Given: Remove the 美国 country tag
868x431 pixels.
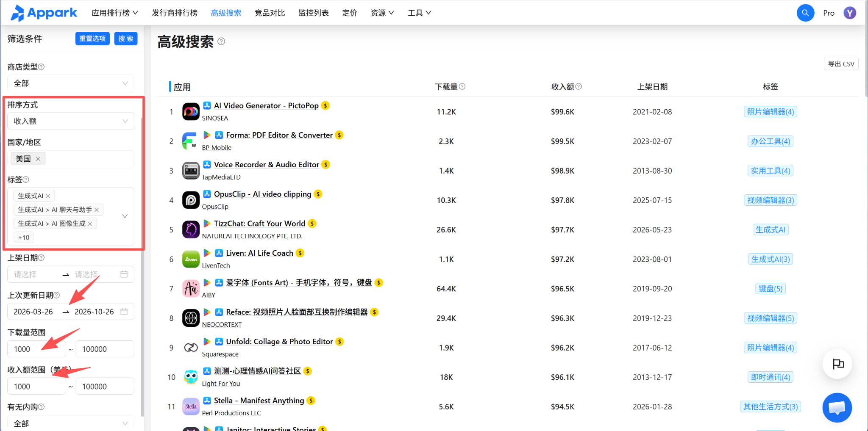Looking at the screenshot, I should [38, 159].
